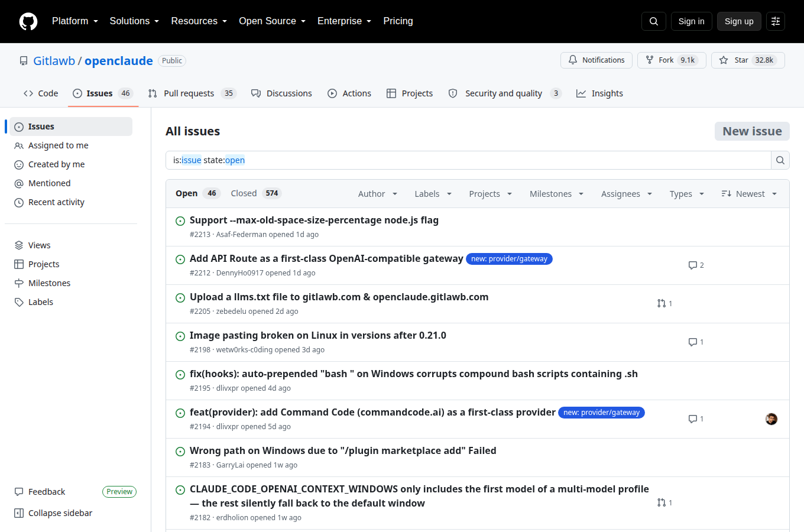The image size is (804, 532).
Task: Fork the openclaude repository
Action: (672, 60)
